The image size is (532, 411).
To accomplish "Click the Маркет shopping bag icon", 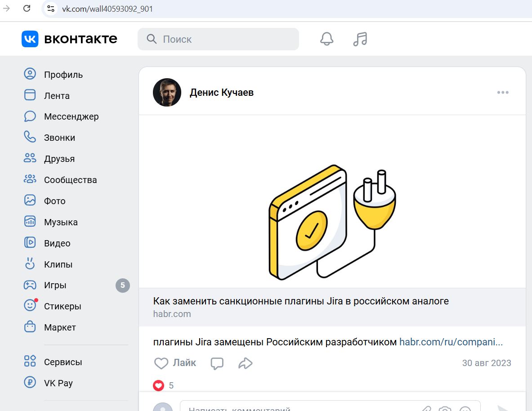I will [30, 327].
